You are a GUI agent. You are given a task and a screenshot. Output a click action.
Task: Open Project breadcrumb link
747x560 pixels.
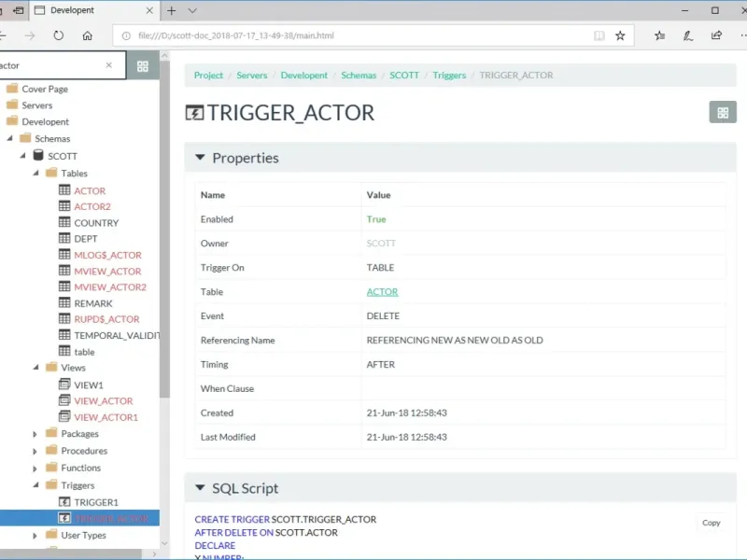[208, 76]
